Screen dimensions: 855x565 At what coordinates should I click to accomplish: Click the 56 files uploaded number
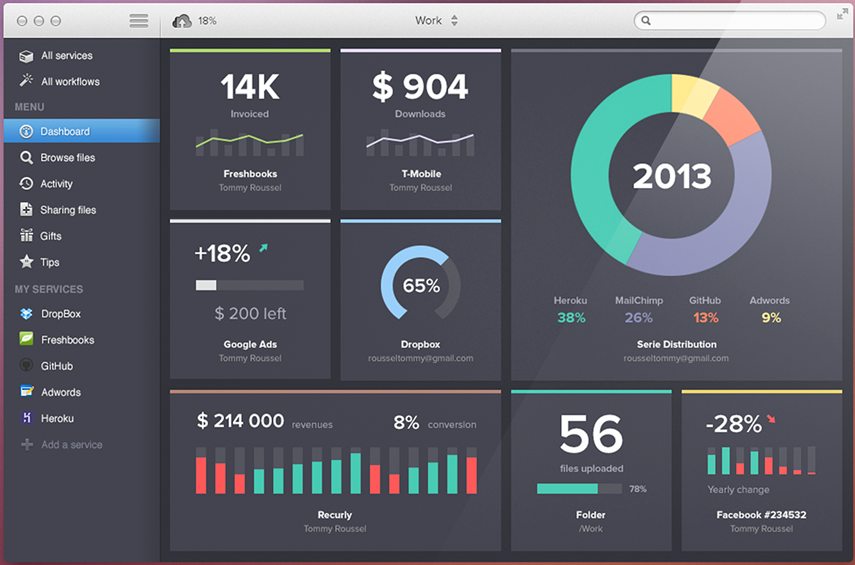tap(591, 434)
